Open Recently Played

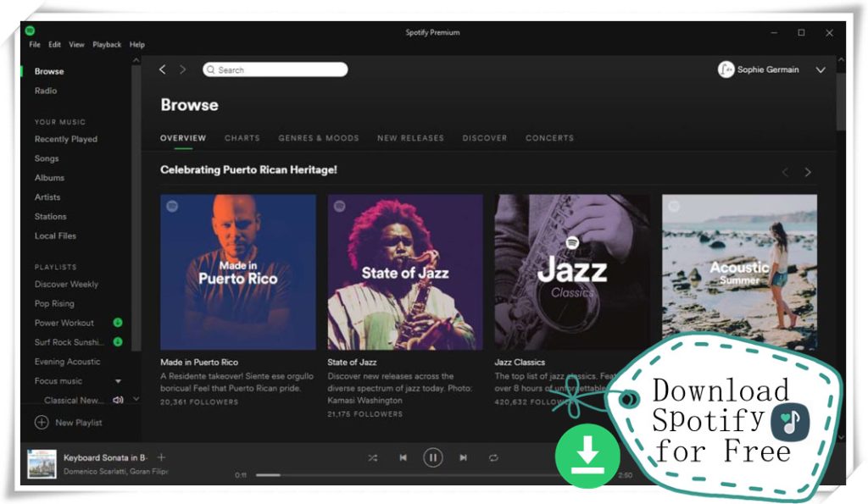tap(66, 140)
